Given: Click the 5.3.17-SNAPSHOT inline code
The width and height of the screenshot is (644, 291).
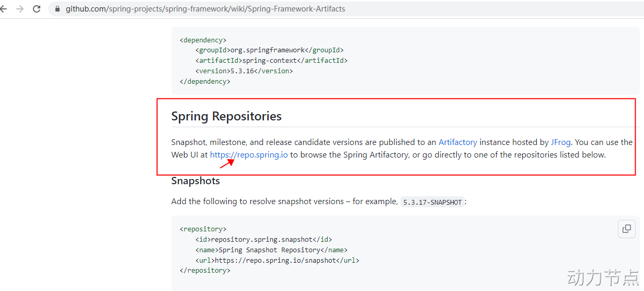Looking at the screenshot, I should click(432, 202).
